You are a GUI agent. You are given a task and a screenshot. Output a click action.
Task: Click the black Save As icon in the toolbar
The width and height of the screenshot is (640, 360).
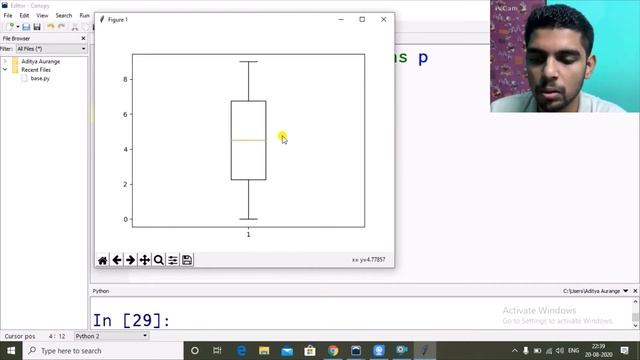pyautogui.click(x=37, y=27)
